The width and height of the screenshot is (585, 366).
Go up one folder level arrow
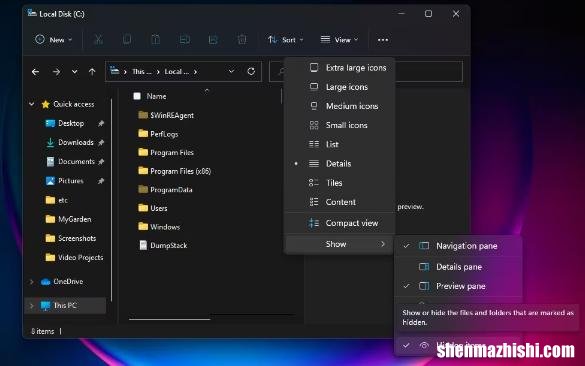(92, 72)
